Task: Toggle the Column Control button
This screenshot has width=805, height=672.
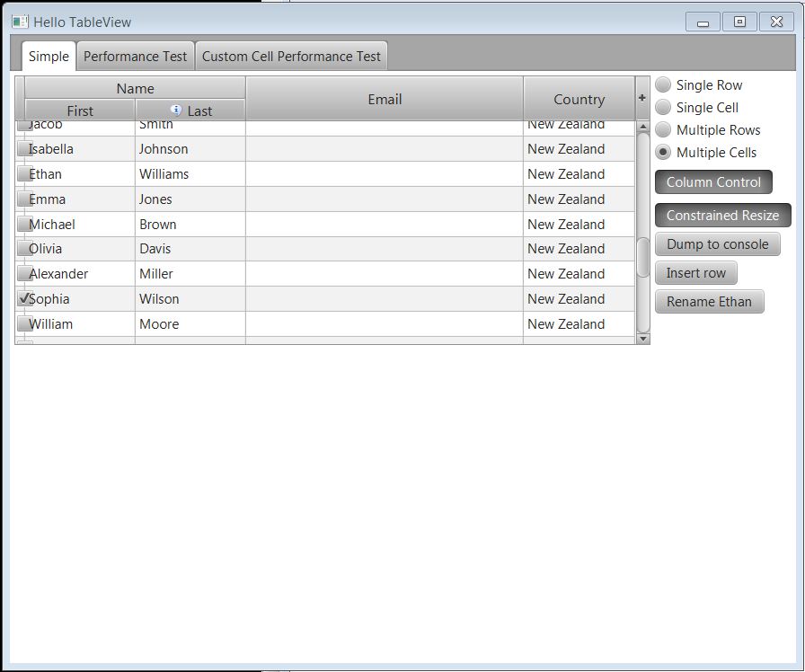Action: pos(713,182)
